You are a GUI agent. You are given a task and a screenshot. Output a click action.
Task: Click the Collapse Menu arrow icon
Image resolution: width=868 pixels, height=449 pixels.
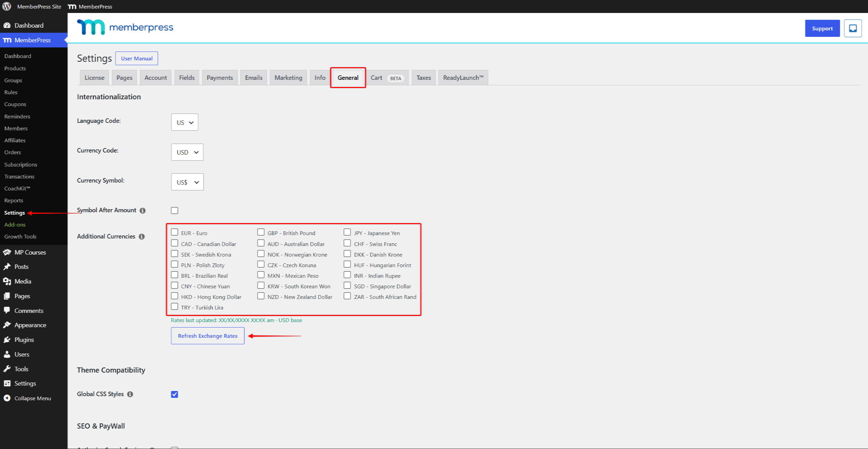(7, 398)
